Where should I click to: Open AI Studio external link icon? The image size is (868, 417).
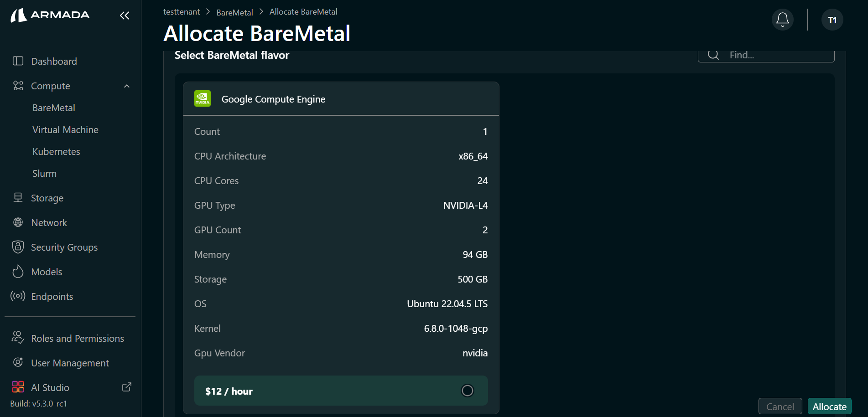127,387
